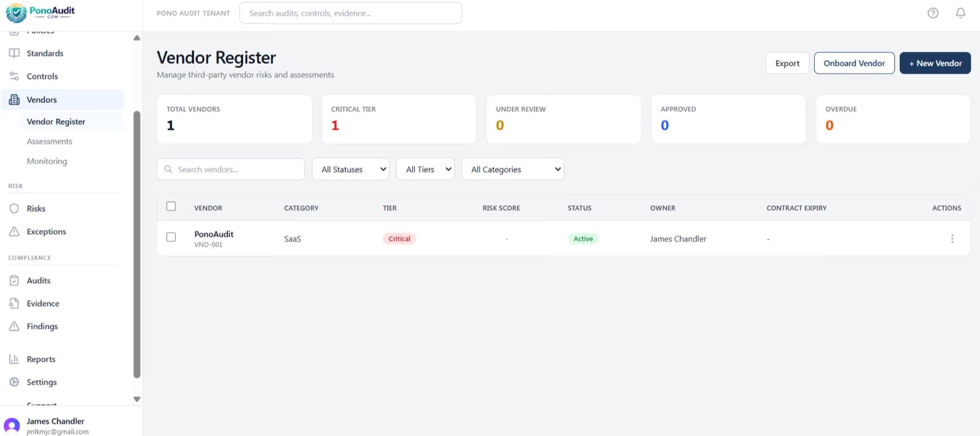
Task: Open the All Statuses dropdown
Action: coord(350,170)
